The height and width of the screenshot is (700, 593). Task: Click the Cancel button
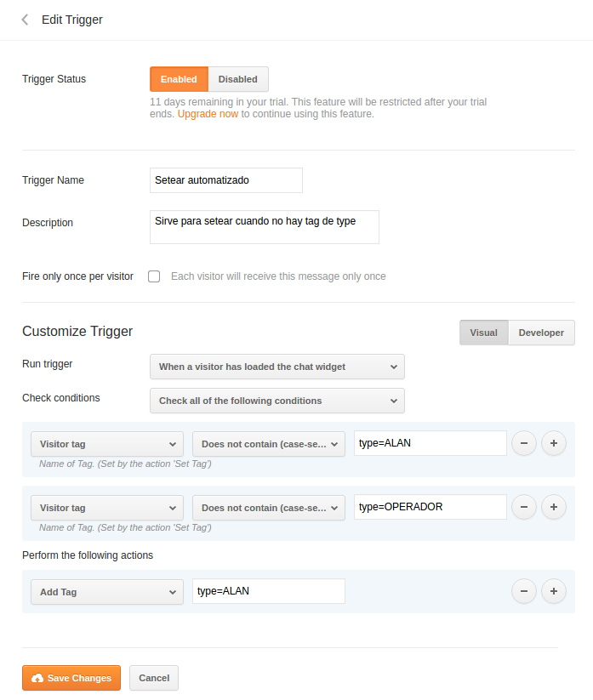(154, 678)
